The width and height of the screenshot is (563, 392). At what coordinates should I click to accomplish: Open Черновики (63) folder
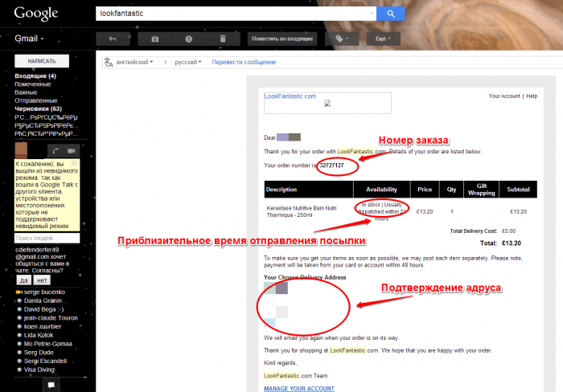click(38, 108)
